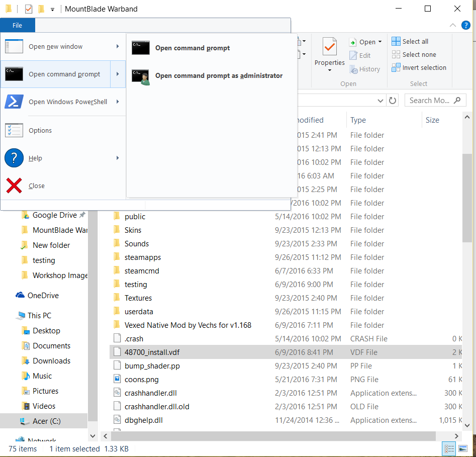Click the horizontal scrollbar in the file list
The image size is (476, 457).
click(273, 436)
